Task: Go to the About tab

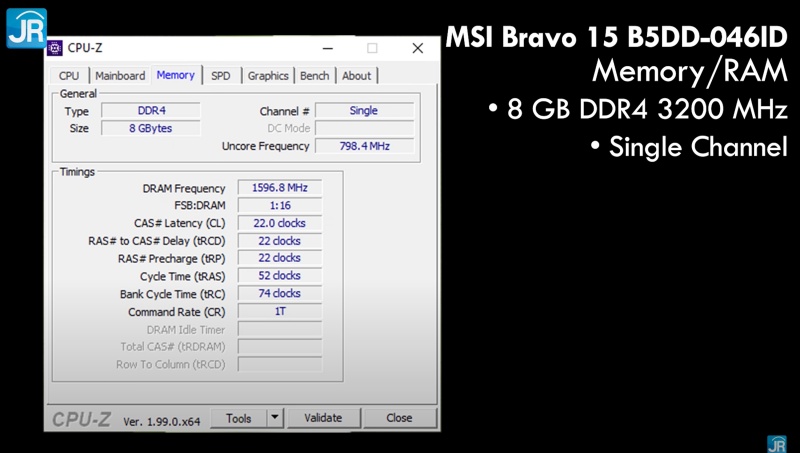Action: click(357, 76)
